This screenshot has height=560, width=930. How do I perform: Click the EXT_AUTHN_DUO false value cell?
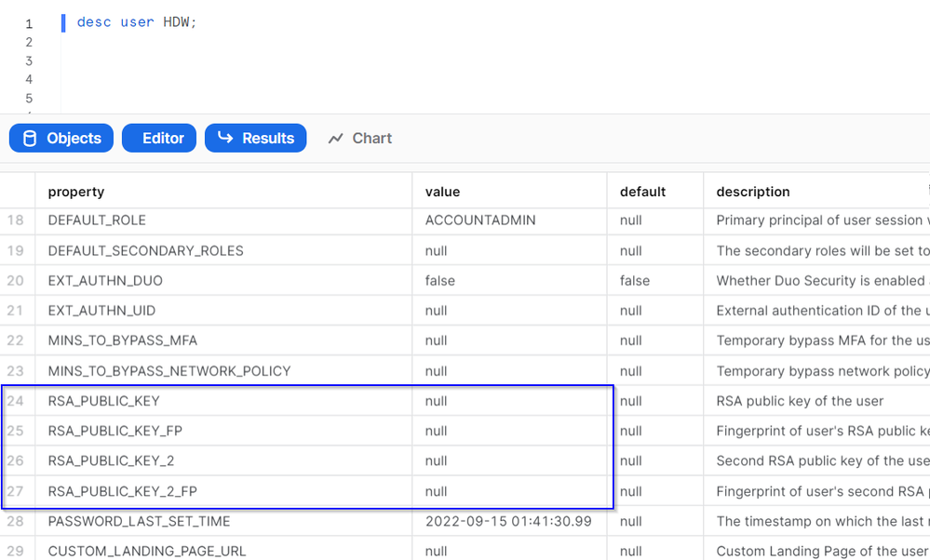point(439,281)
